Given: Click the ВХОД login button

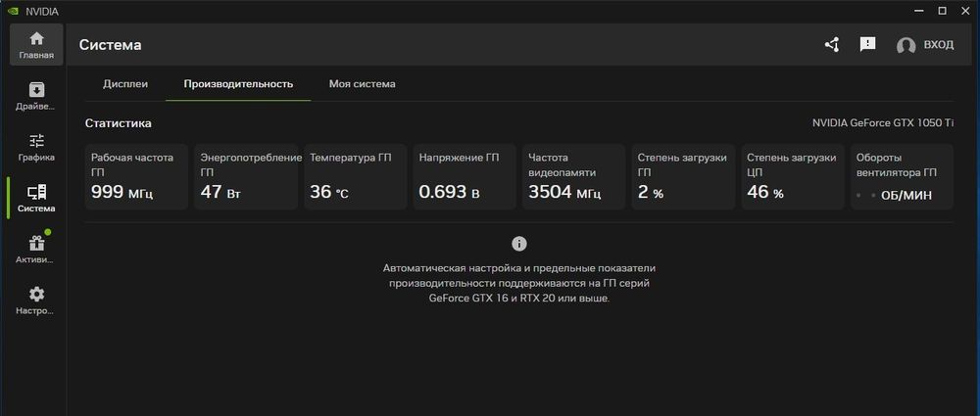Looking at the screenshot, I should [939, 45].
